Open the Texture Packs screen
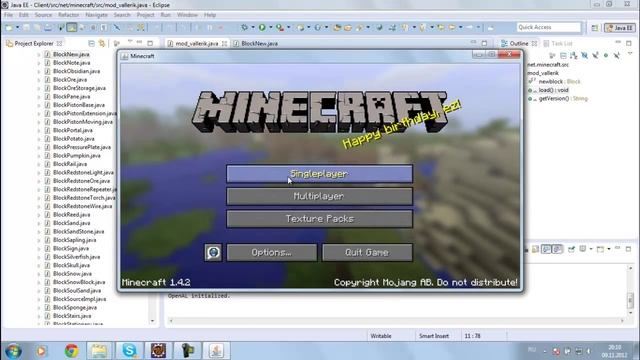 (x=319, y=219)
